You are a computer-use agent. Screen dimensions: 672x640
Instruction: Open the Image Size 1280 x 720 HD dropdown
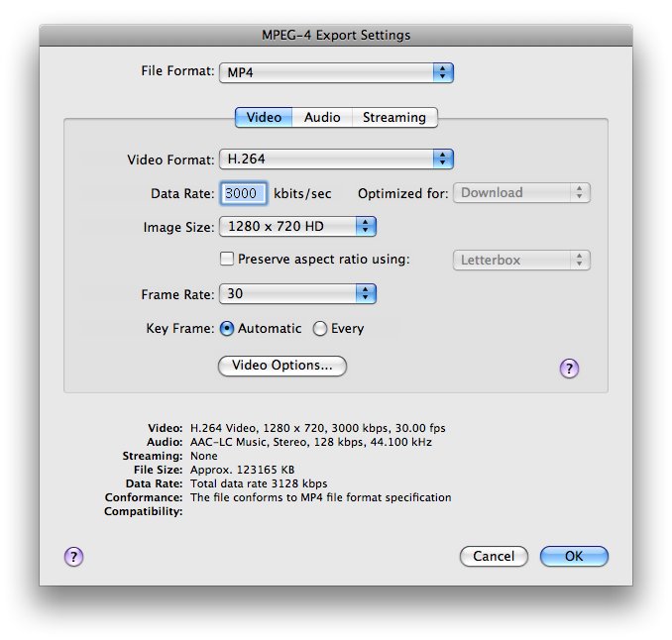coord(298,226)
